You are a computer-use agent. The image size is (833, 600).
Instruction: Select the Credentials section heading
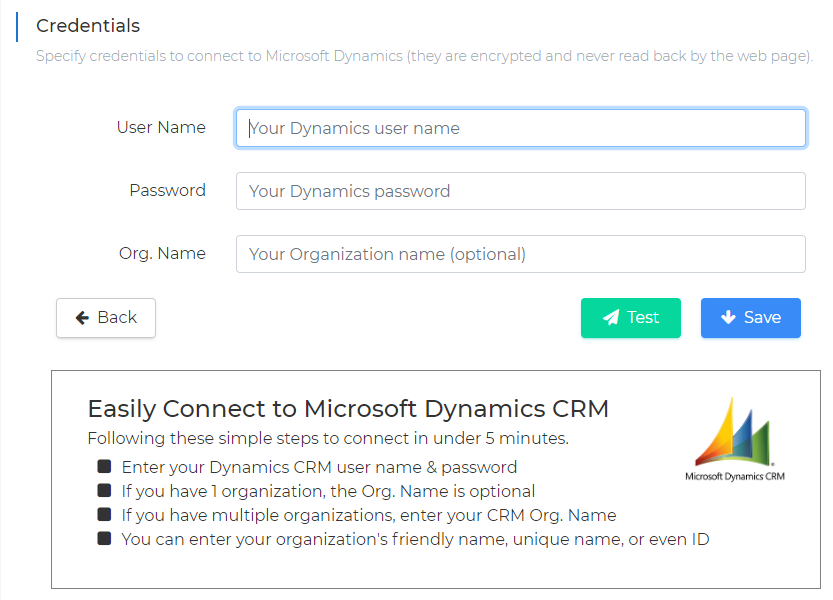[88, 26]
